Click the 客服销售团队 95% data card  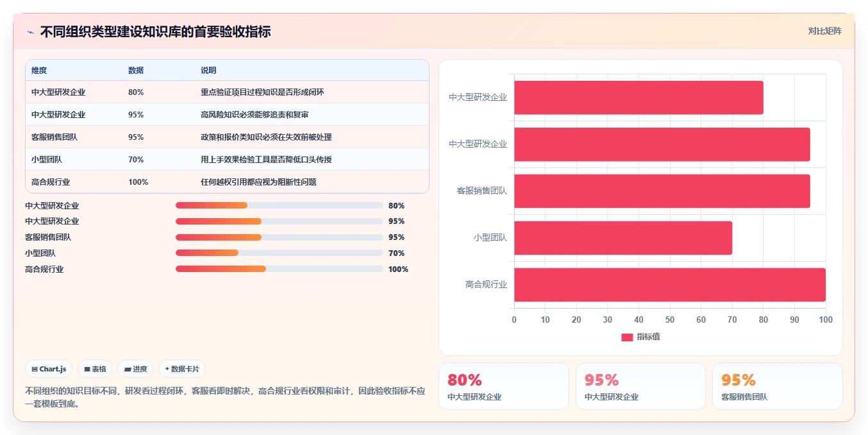tap(778, 386)
